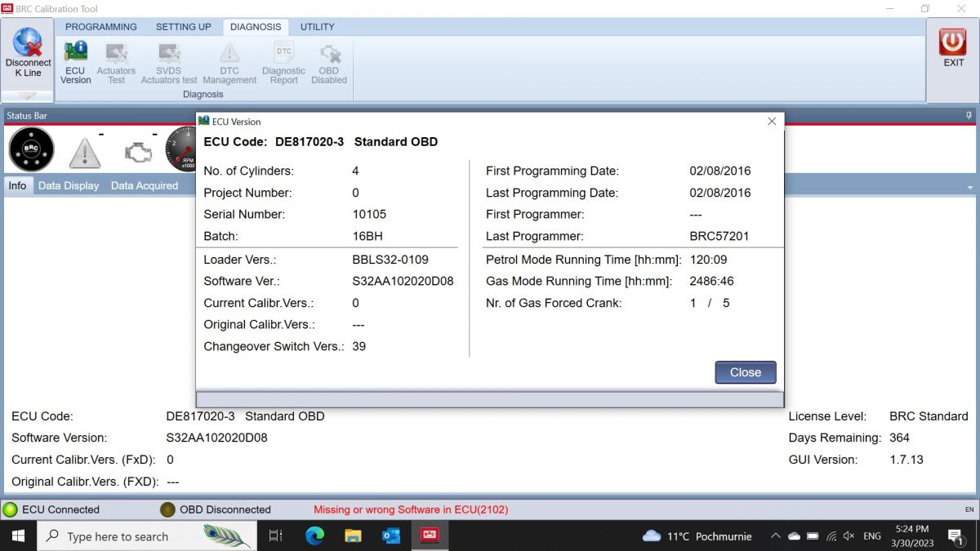Click the warning triangle status icon
This screenshot has width=980, height=551.
pyautogui.click(x=84, y=152)
